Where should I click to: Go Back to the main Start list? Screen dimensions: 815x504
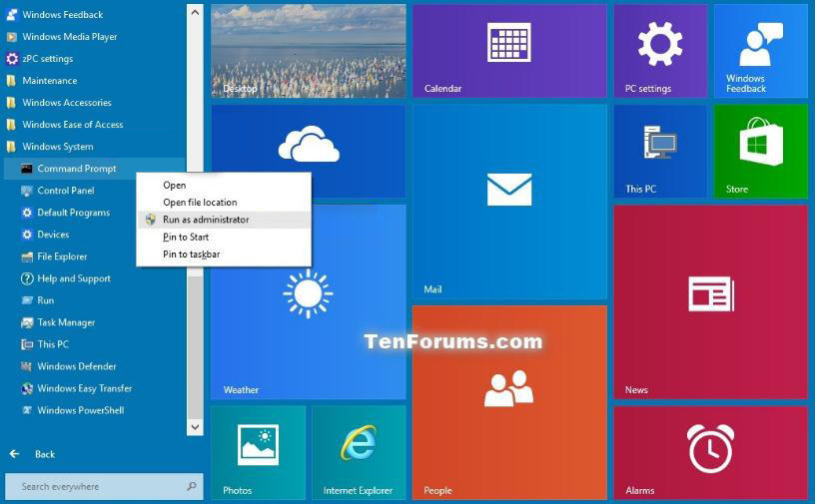click(x=45, y=454)
